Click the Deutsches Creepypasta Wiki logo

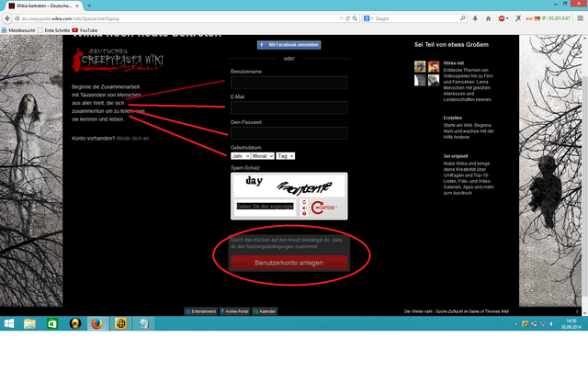click(119, 60)
